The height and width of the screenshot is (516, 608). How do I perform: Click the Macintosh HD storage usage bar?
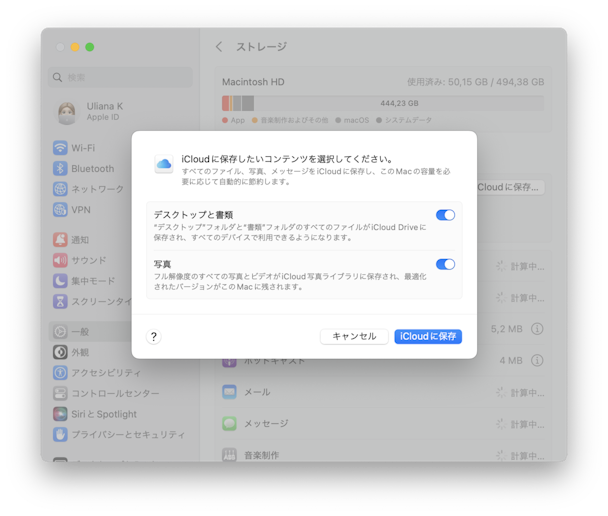pos(383,104)
